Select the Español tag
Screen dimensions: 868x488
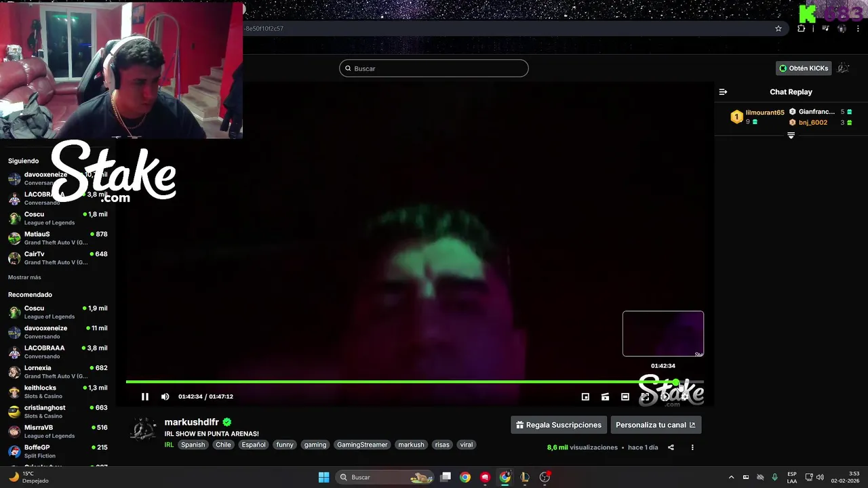[254, 445]
